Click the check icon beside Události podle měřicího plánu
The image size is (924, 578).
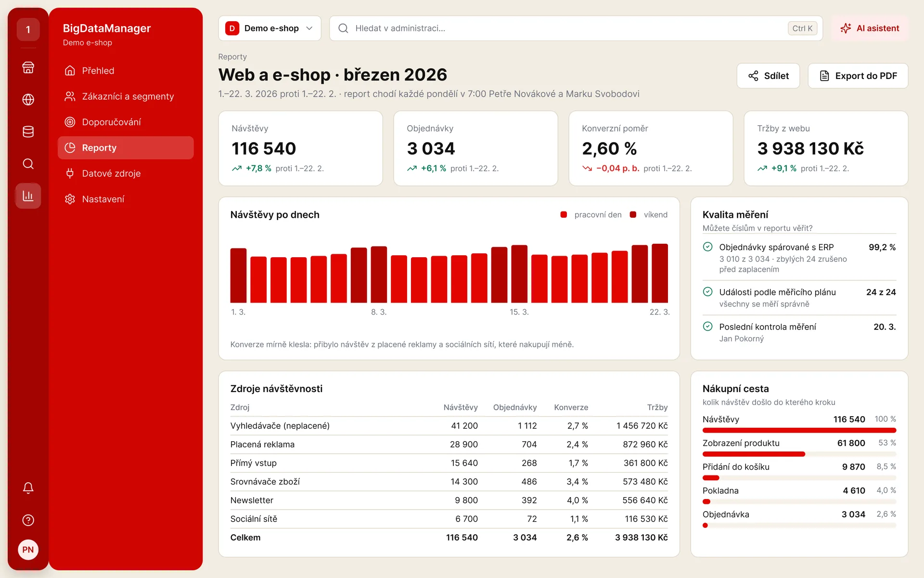(x=707, y=292)
